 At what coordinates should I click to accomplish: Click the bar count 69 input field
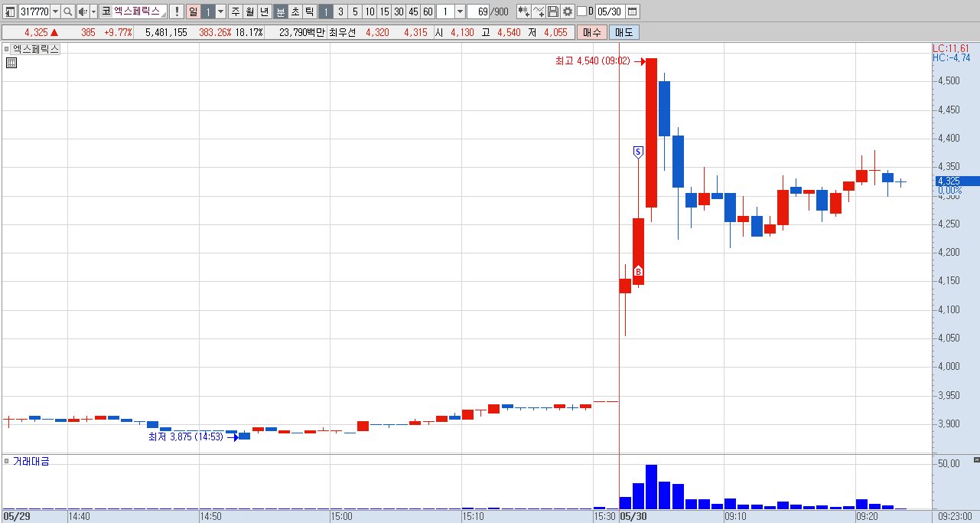click(x=477, y=11)
